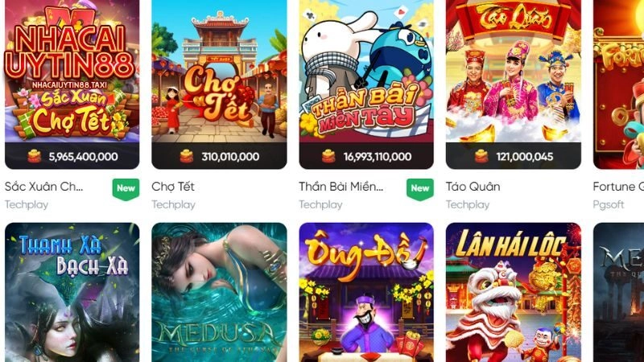
Task: Click the Chợ Tết game title text
Action: pos(173,187)
